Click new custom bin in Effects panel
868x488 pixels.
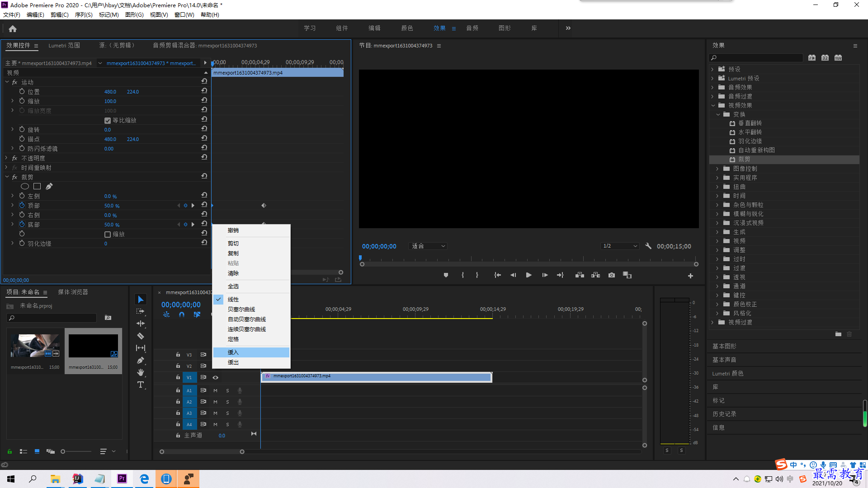click(838, 334)
